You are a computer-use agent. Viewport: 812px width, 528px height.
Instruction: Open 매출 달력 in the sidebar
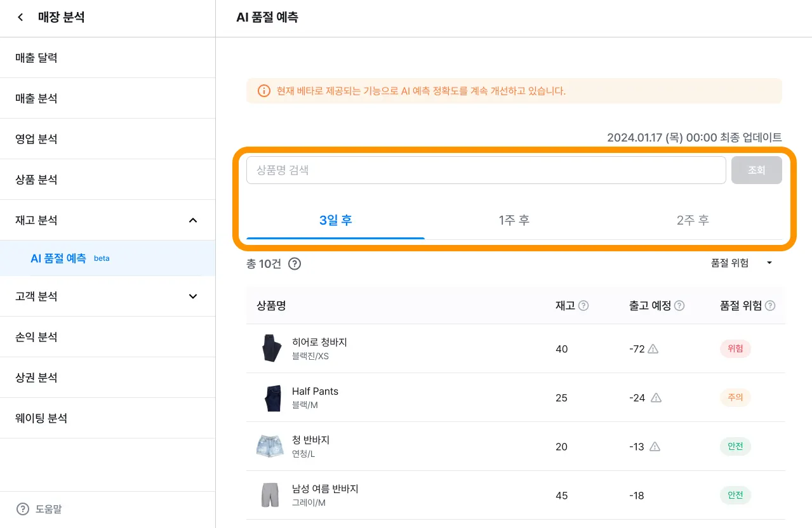point(37,58)
